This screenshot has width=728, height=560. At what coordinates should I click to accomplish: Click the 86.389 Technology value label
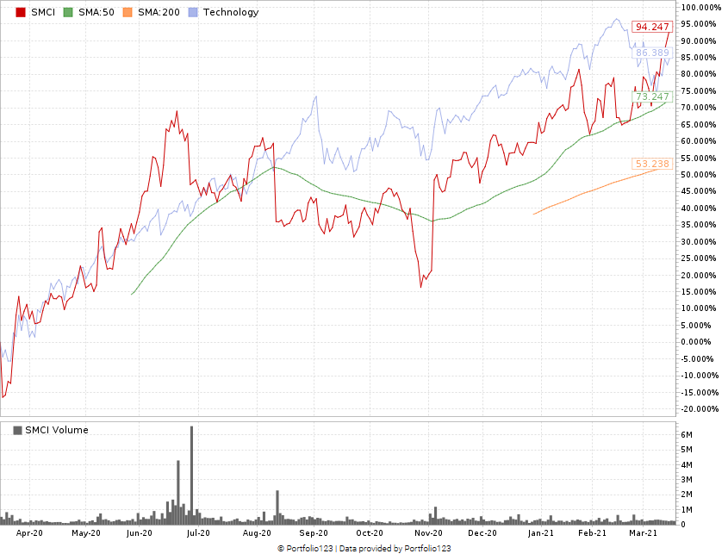click(x=652, y=53)
